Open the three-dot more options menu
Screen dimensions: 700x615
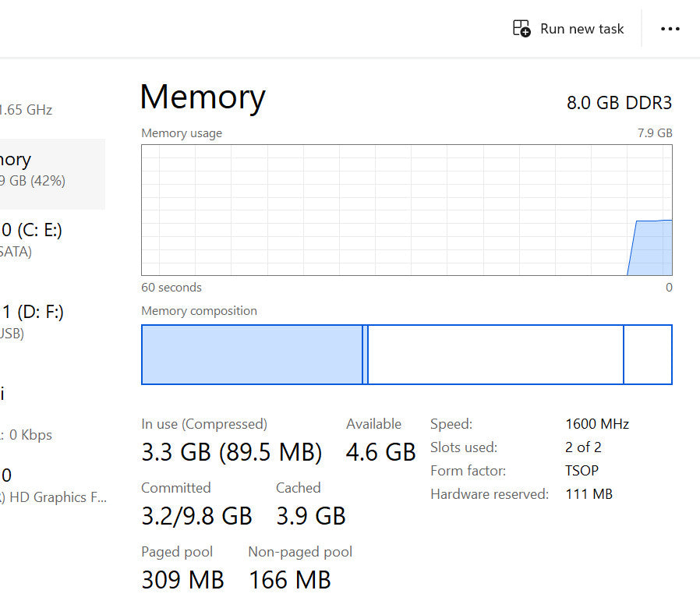point(670,29)
